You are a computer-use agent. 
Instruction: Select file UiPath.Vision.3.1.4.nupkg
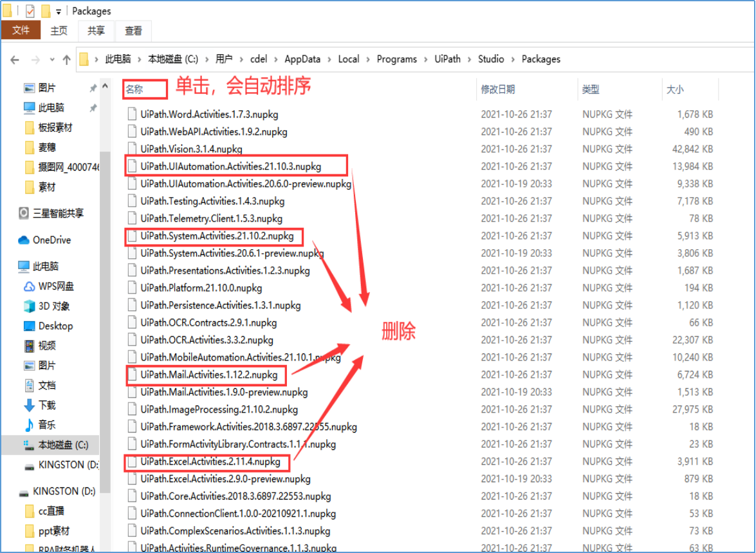[x=191, y=149]
